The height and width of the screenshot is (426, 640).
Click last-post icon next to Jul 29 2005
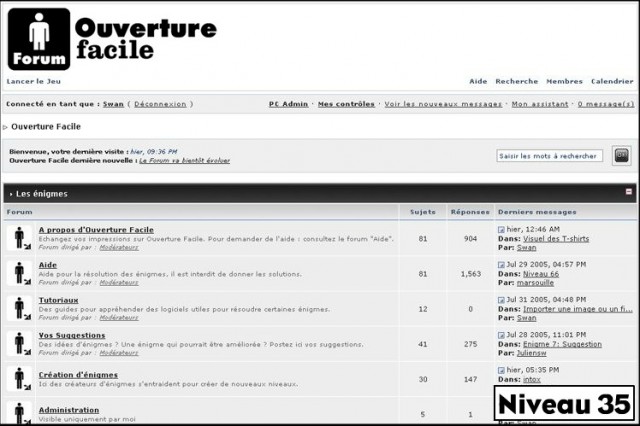[501, 265]
